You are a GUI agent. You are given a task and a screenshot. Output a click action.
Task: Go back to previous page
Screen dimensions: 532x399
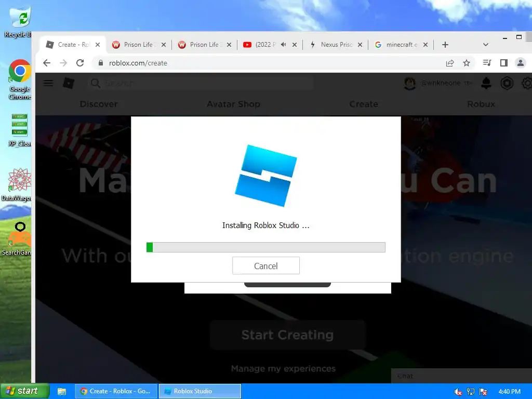pyautogui.click(x=47, y=63)
